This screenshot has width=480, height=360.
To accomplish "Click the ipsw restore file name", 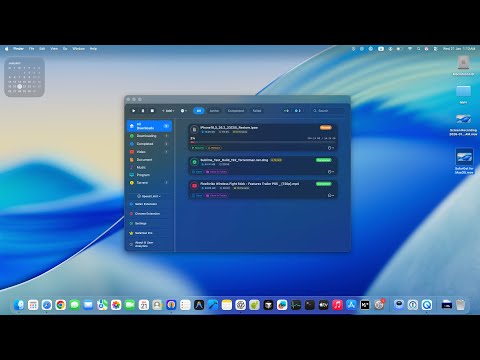I will [229, 127].
